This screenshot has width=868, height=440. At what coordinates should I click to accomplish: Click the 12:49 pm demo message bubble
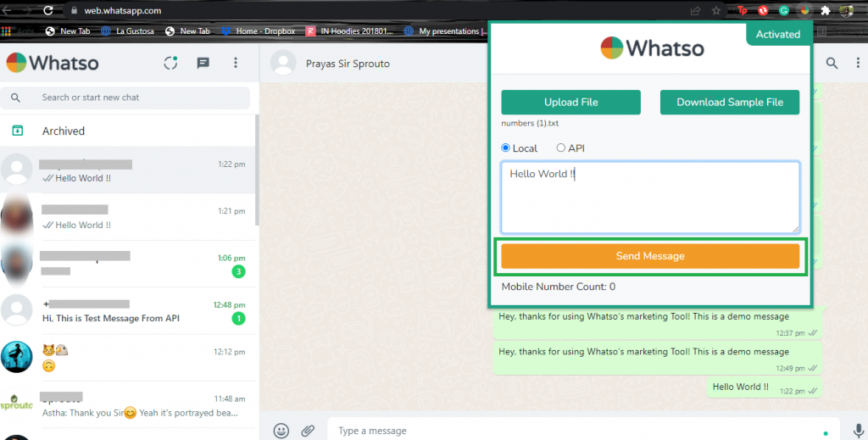pos(657,358)
